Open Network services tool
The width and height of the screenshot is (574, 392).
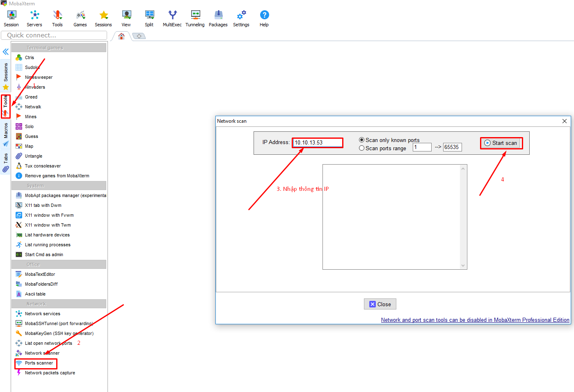tap(42, 314)
